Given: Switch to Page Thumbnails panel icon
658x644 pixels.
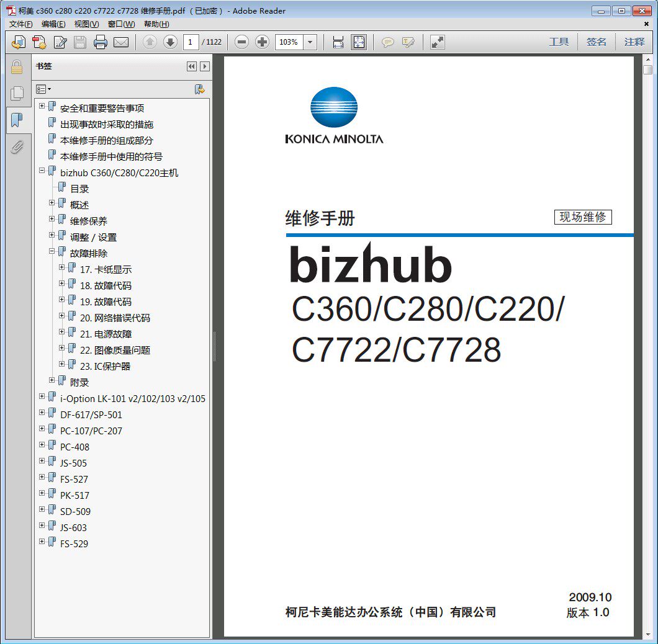Looking at the screenshot, I should [18, 93].
